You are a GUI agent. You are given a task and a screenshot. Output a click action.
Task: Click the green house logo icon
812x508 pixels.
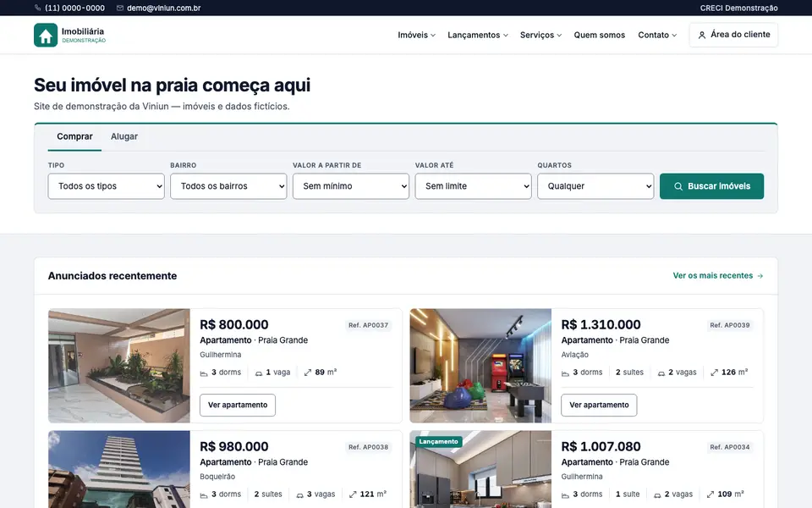click(x=46, y=35)
